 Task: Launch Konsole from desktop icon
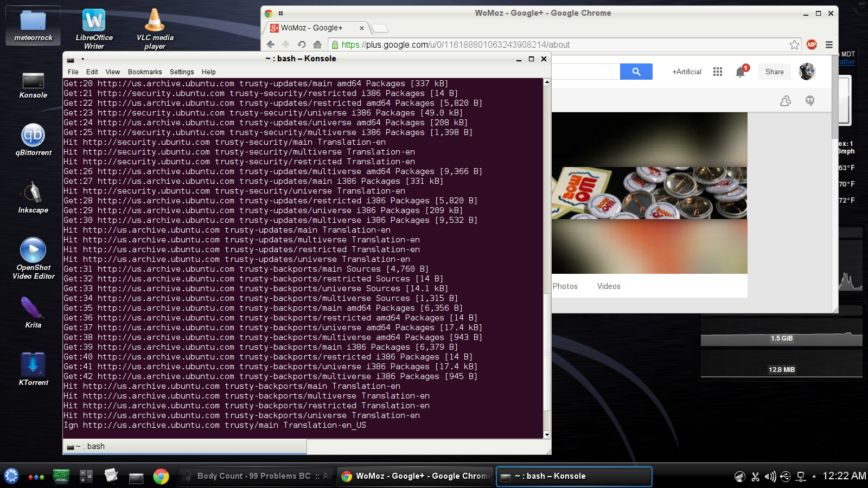click(x=33, y=85)
